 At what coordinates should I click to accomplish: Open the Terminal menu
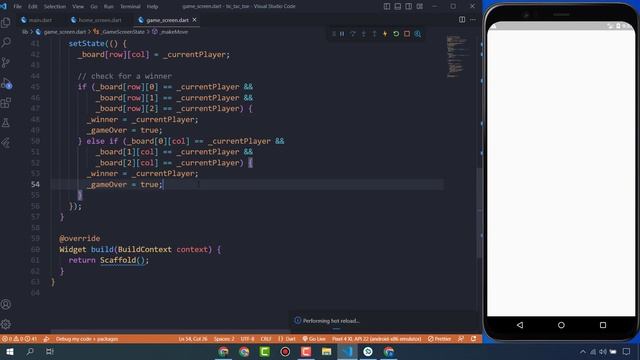pos(130,7)
